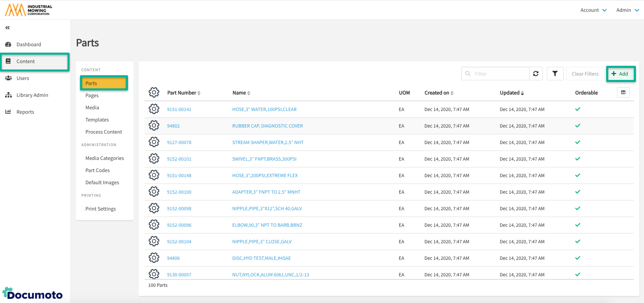Viewport: 644px width, 303px height.
Task: Open the funnel filter options
Action: click(x=555, y=74)
